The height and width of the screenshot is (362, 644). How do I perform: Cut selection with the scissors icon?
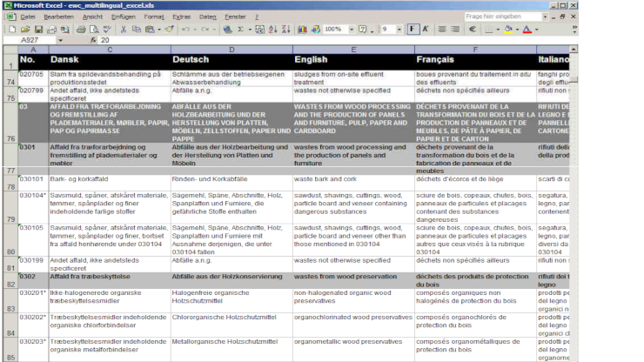coord(124,29)
